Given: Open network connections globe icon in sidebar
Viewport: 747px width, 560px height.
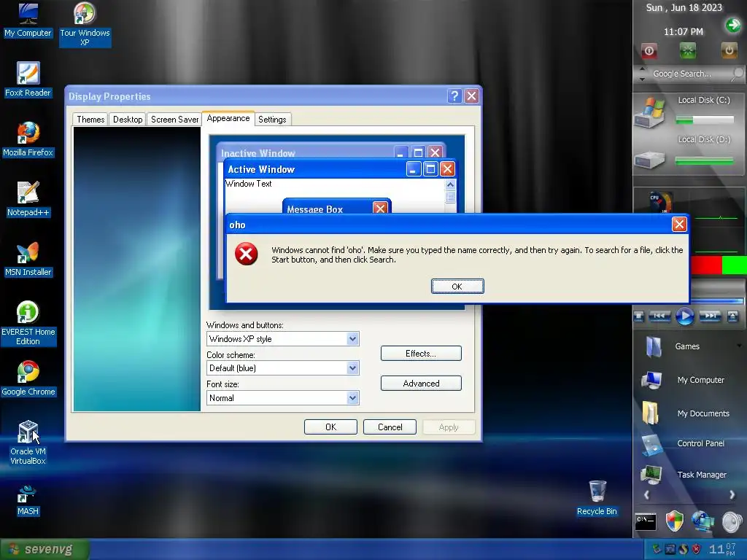Looking at the screenshot, I should 703,521.
